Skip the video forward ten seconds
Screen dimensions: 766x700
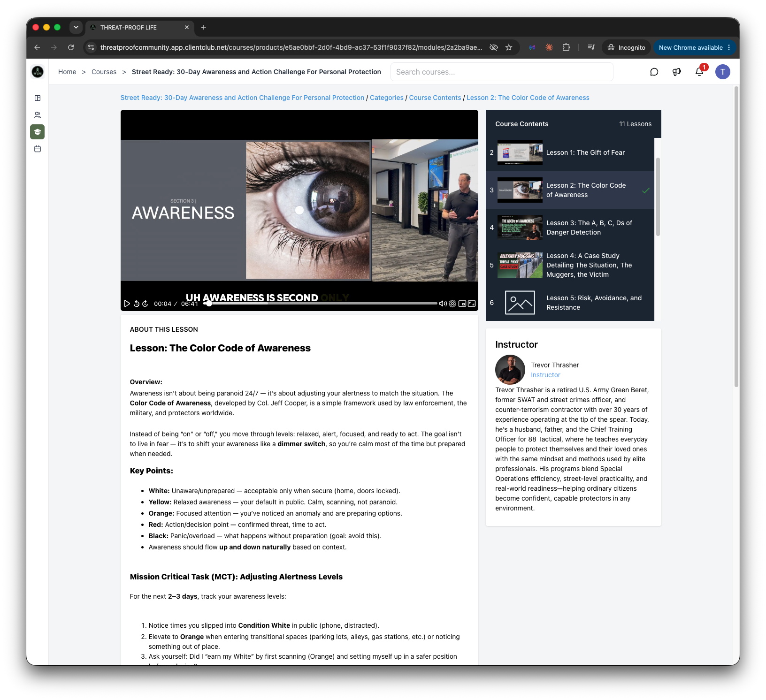point(145,304)
